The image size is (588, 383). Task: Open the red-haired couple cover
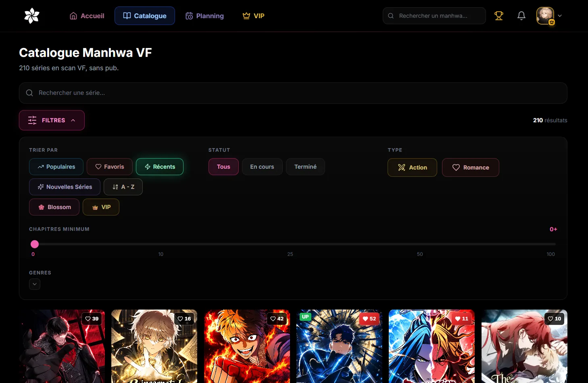click(524, 346)
